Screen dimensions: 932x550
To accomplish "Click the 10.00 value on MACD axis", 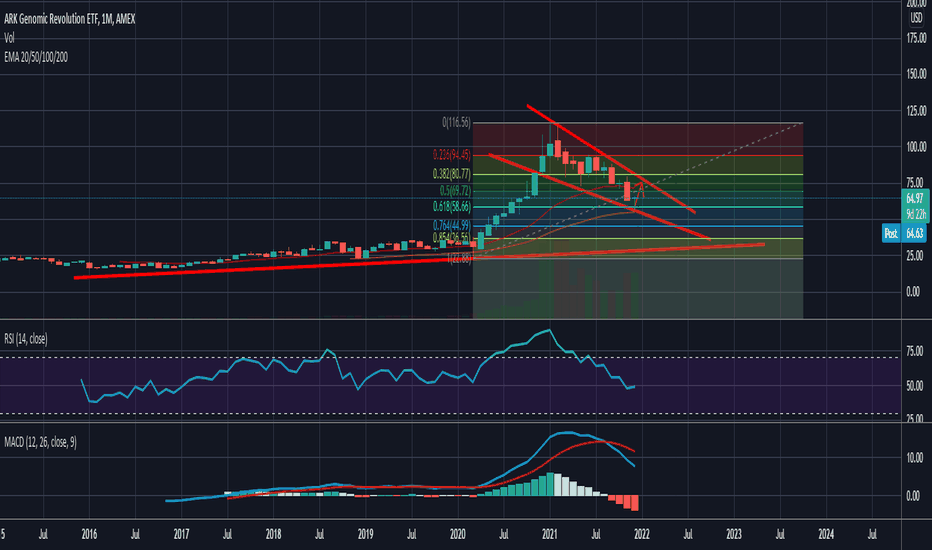I will [914, 458].
